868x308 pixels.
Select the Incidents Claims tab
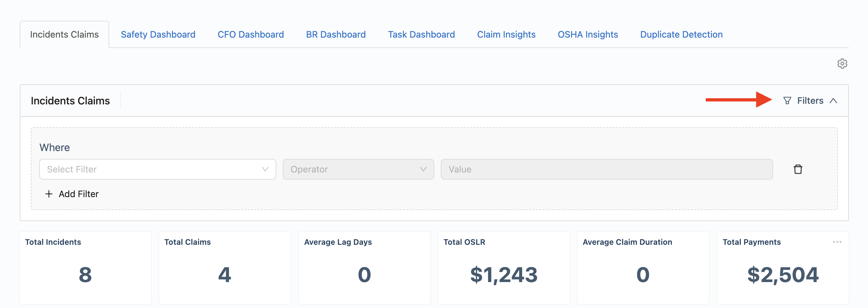click(x=64, y=34)
